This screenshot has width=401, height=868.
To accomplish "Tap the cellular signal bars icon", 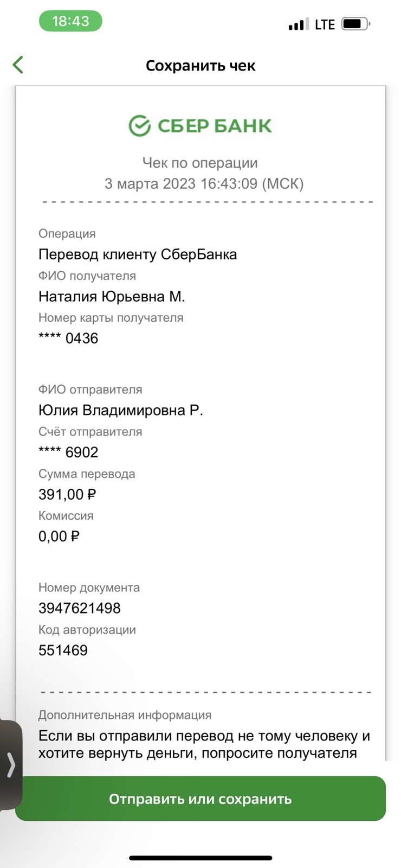I will pos(296,24).
